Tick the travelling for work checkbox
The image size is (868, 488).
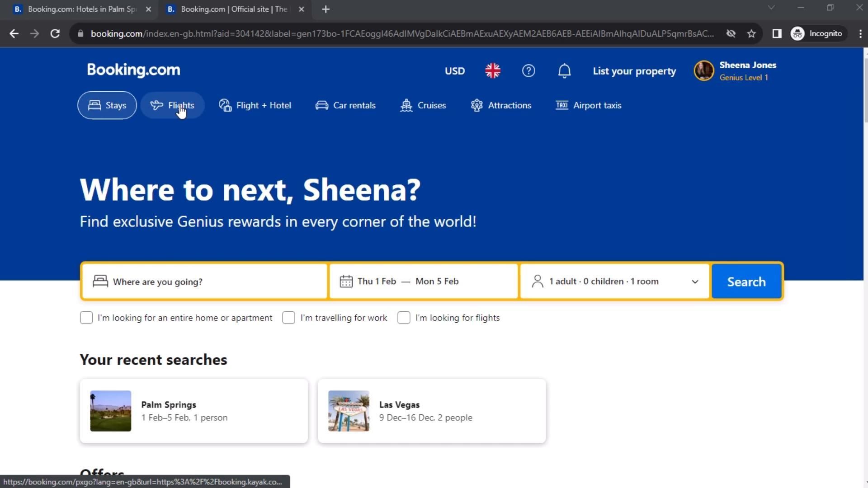pyautogui.click(x=288, y=318)
